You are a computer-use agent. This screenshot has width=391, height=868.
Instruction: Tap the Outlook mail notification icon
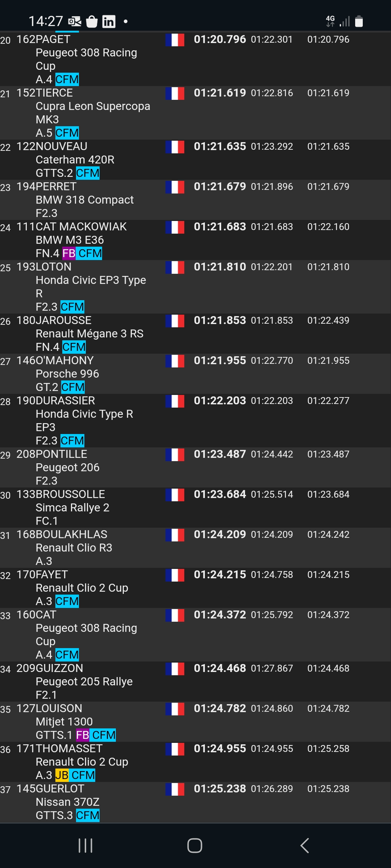pos(75,22)
